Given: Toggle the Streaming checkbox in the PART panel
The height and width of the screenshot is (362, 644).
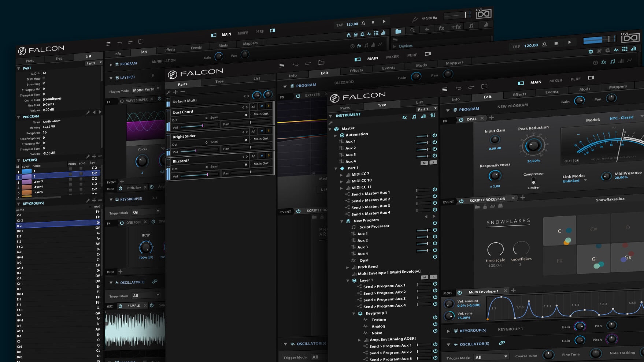Looking at the screenshot, I should coord(44,84).
